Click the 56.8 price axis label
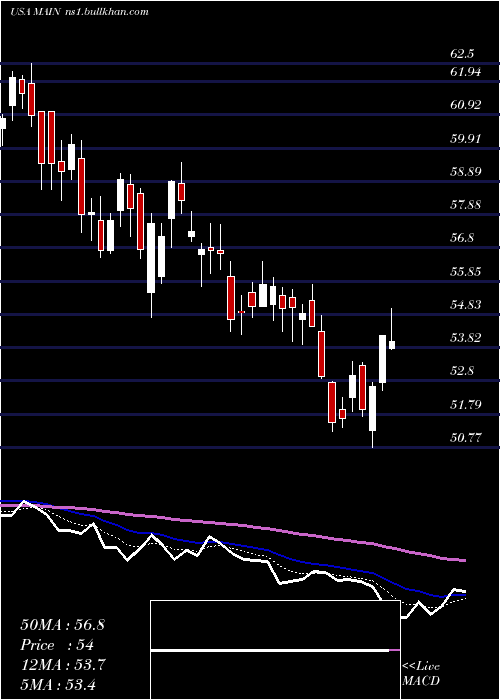Screen dimensions: 500x700 pyautogui.click(x=462, y=238)
